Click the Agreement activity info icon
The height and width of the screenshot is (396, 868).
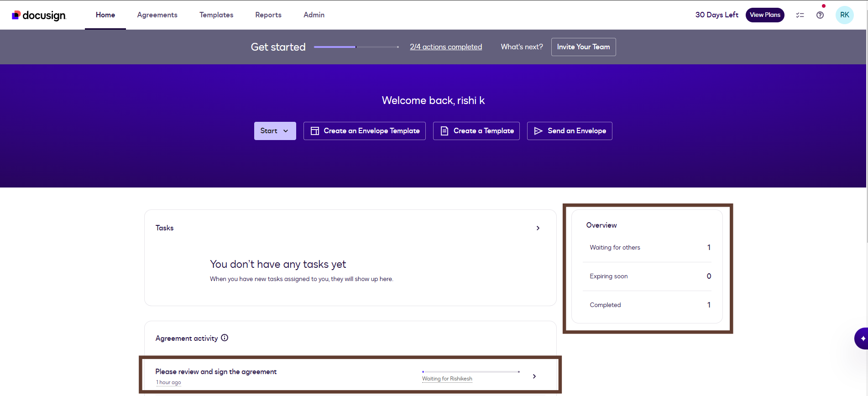click(x=225, y=338)
